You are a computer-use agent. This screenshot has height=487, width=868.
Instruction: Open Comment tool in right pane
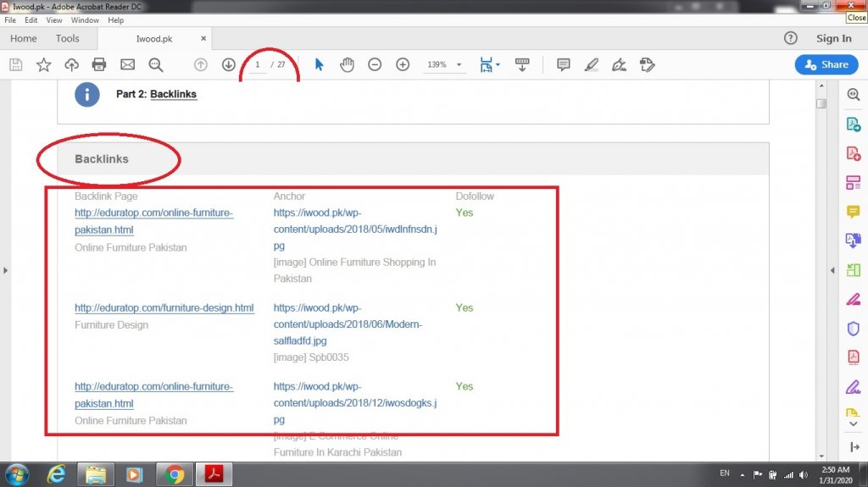click(853, 212)
